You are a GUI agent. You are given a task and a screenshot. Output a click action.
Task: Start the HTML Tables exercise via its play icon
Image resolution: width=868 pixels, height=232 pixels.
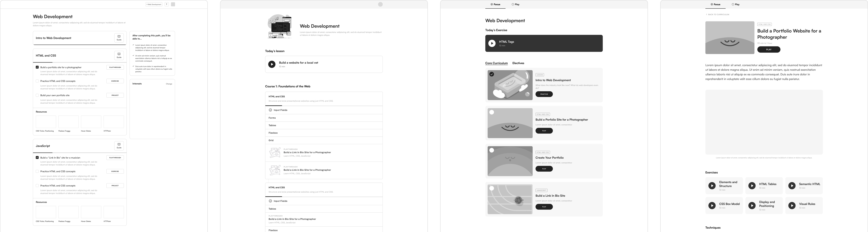pos(752,186)
